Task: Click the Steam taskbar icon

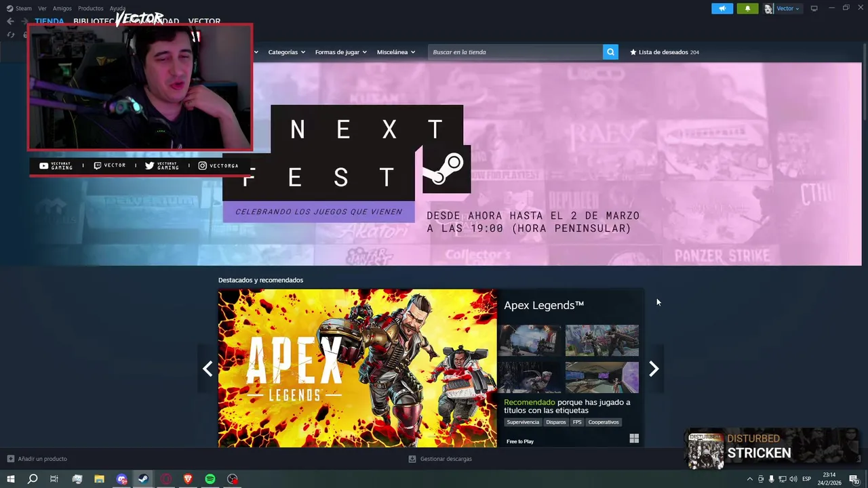Action: (x=143, y=479)
